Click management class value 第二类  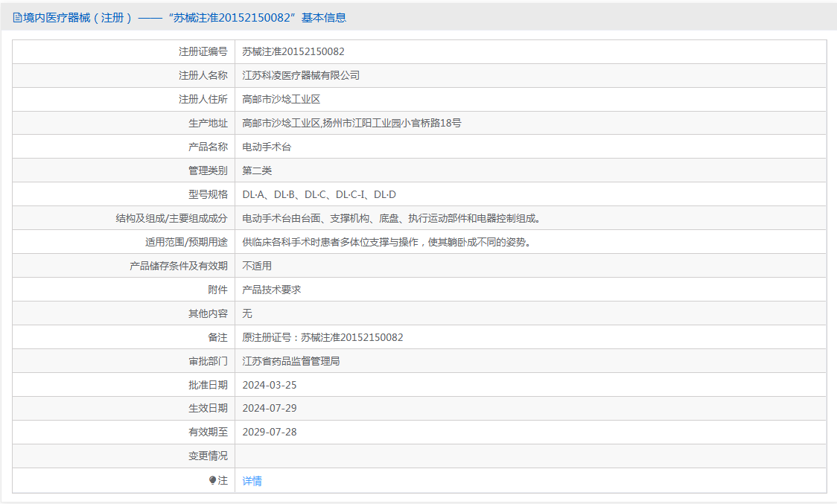click(x=257, y=170)
